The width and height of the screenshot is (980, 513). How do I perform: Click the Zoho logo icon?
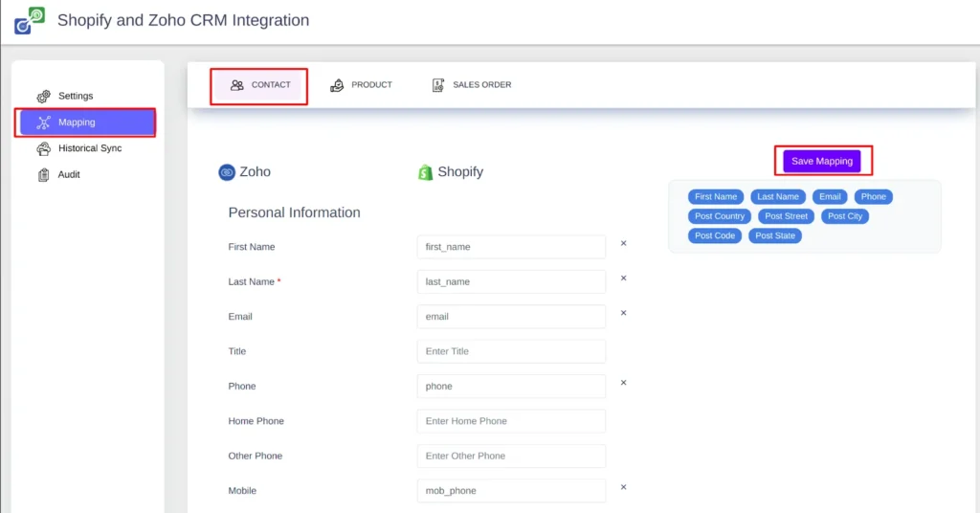[x=226, y=172]
